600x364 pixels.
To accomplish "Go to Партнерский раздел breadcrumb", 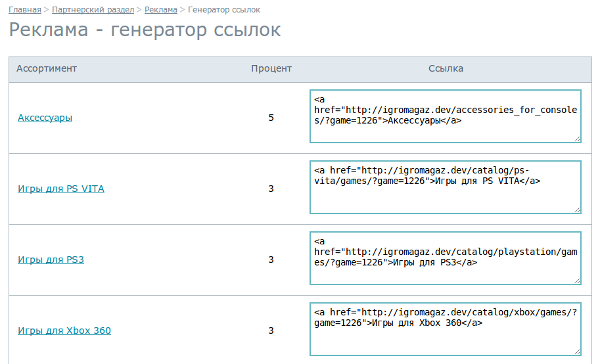I will tap(93, 10).
